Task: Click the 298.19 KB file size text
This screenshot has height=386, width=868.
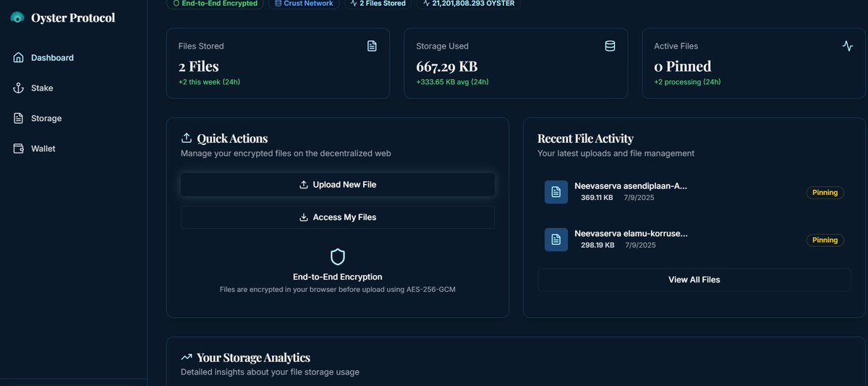Action: 597,246
